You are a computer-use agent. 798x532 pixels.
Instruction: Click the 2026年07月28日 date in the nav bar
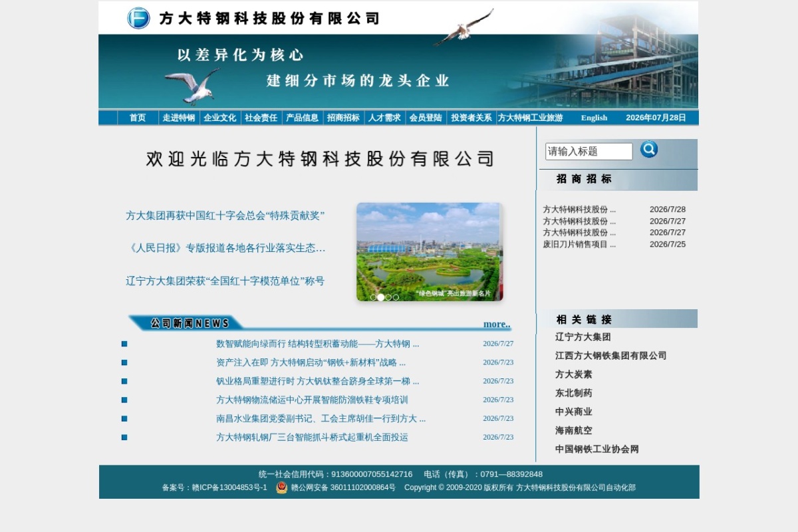(656, 118)
